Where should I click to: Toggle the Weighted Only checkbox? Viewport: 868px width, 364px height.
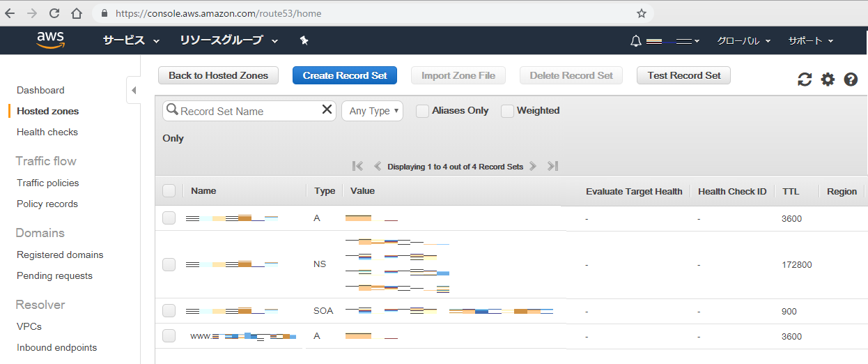[x=507, y=111]
